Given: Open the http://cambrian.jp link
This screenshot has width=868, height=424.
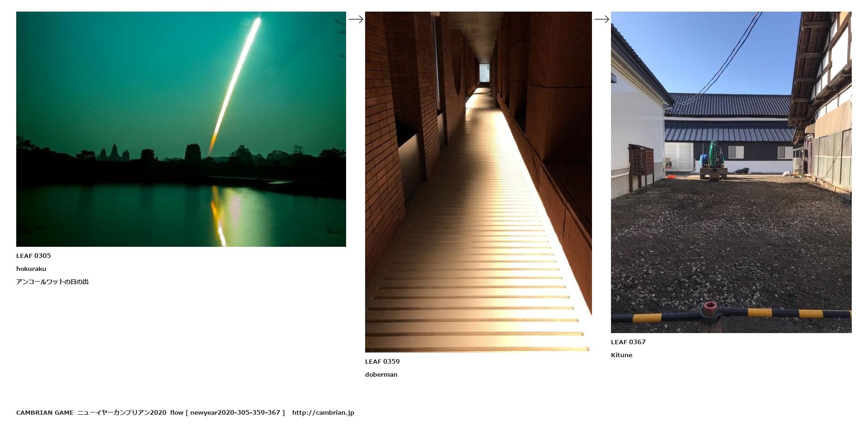Looking at the screenshot, I should [x=323, y=412].
